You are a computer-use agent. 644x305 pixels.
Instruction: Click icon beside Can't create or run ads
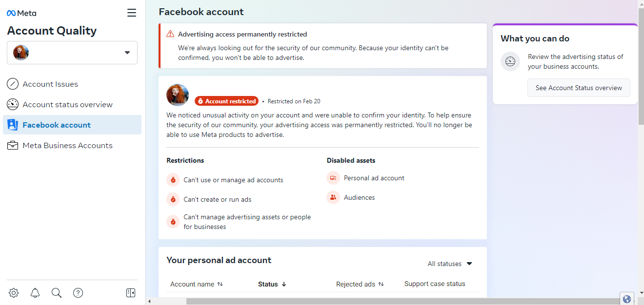tap(173, 199)
